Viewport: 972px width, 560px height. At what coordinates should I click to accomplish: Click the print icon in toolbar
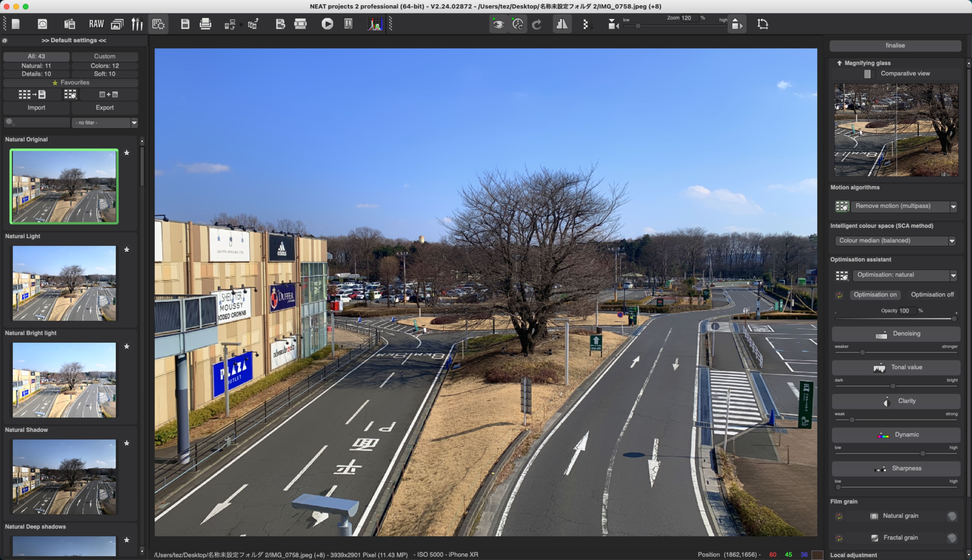click(206, 24)
